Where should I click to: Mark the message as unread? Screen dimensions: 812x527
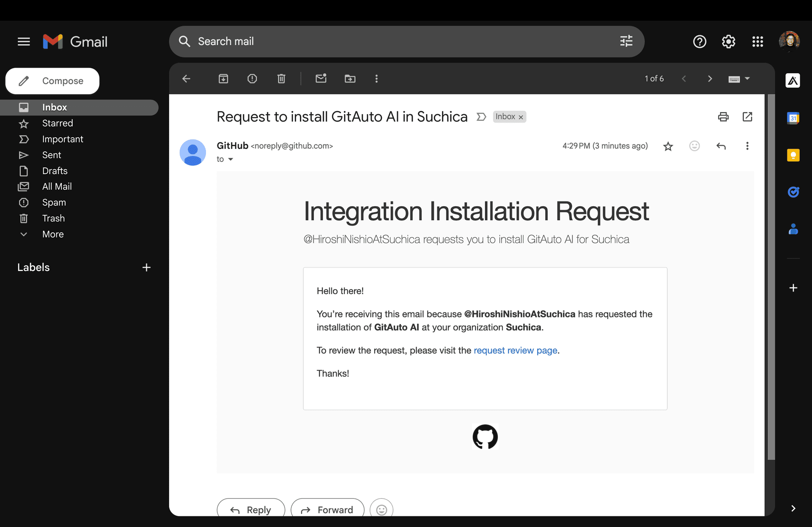tap(321, 79)
